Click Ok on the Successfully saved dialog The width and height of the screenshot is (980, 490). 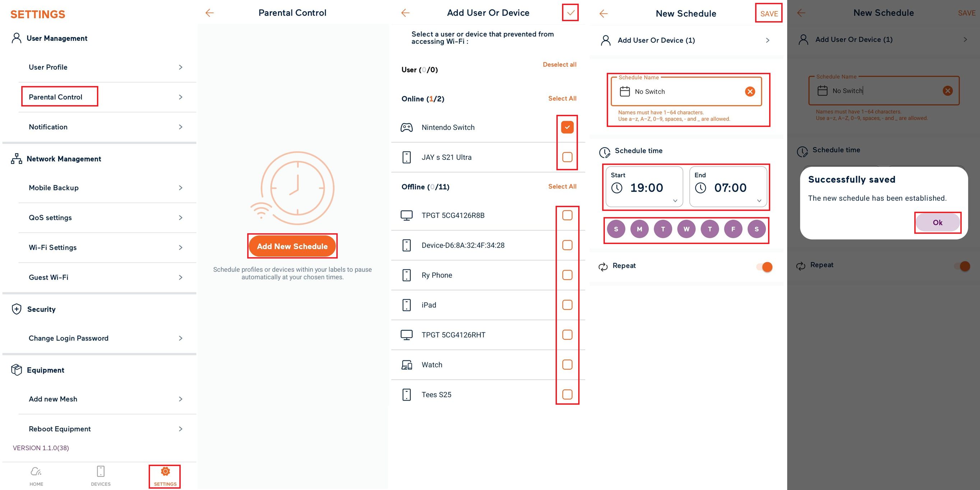point(937,222)
